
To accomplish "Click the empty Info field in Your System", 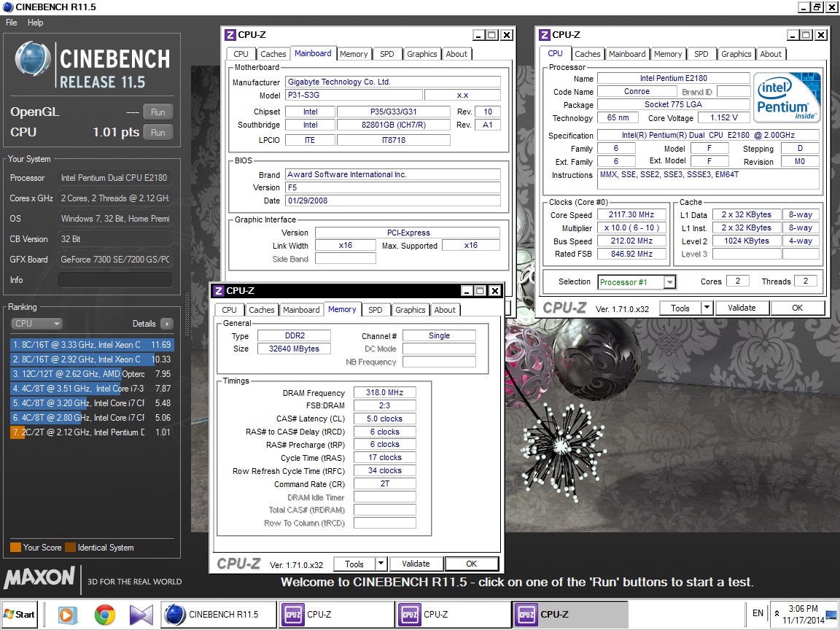I will [x=114, y=280].
